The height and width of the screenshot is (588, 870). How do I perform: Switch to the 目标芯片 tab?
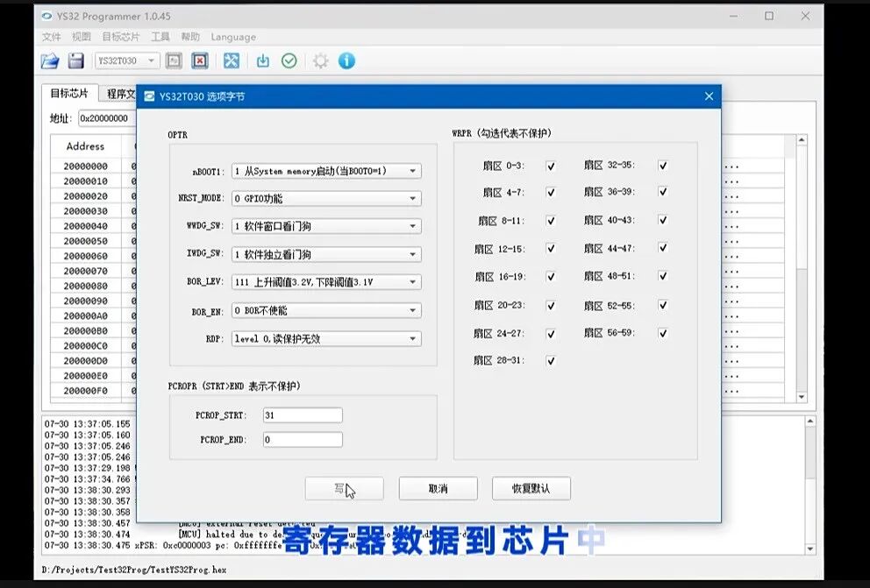pos(69,93)
